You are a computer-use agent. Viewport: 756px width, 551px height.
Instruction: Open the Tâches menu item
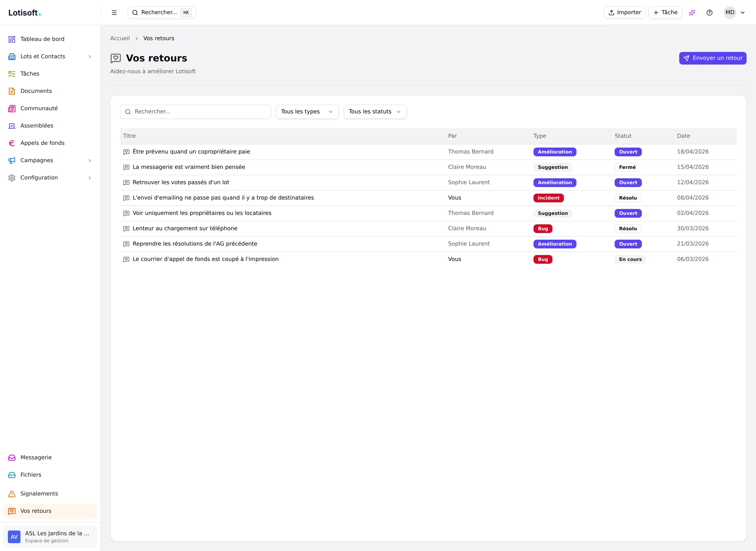coord(50,74)
